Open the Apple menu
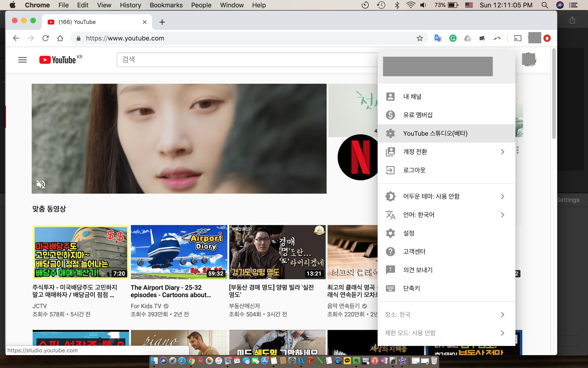This screenshot has height=368, width=588. (x=13, y=5)
